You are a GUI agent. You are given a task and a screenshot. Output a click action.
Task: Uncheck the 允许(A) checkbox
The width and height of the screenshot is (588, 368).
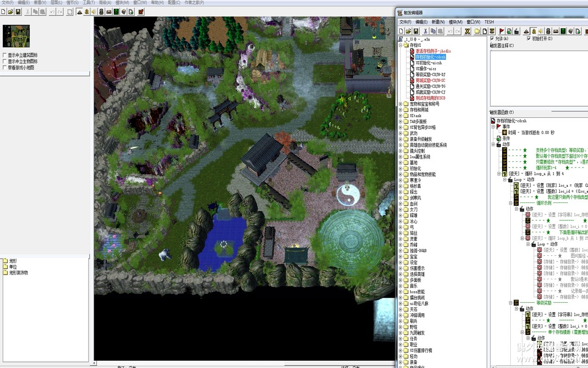coord(493,39)
